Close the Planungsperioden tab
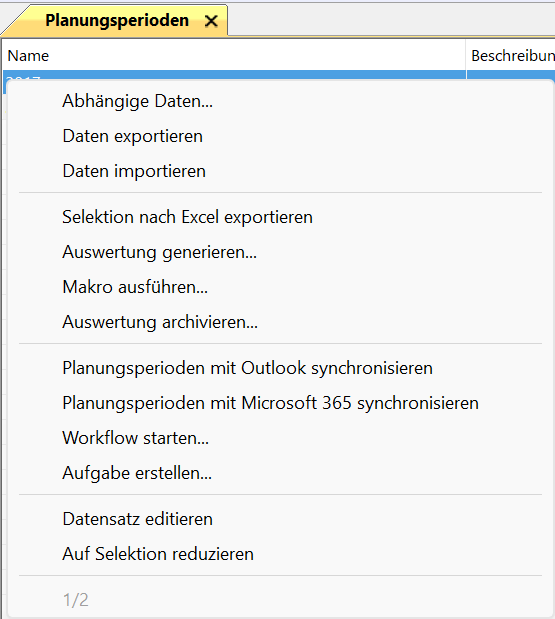 [x=211, y=21]
